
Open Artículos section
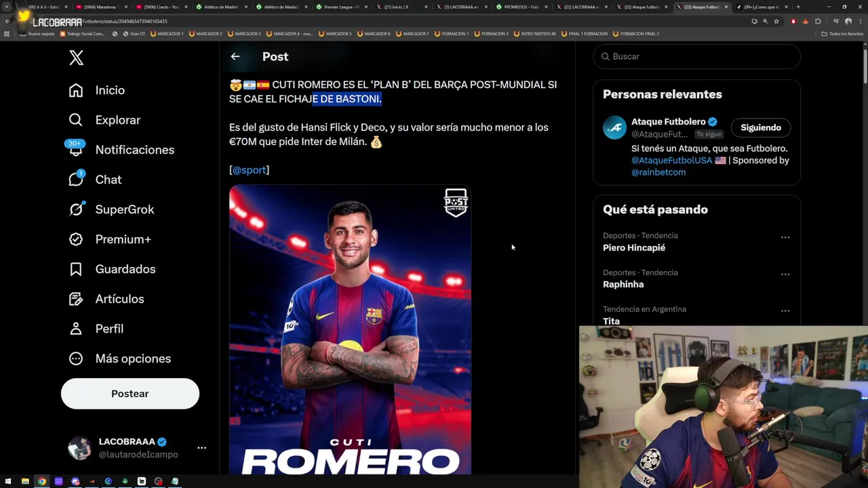point(106,299)
